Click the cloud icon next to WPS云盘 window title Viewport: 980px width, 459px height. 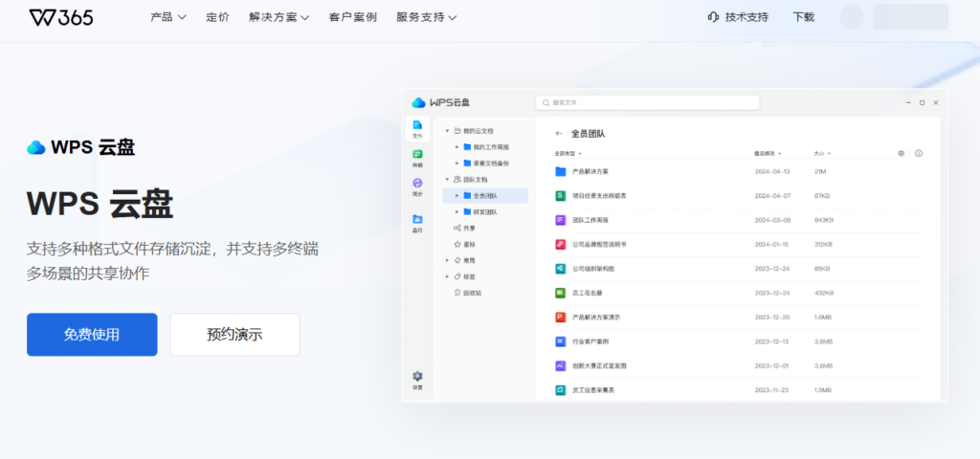418,102
